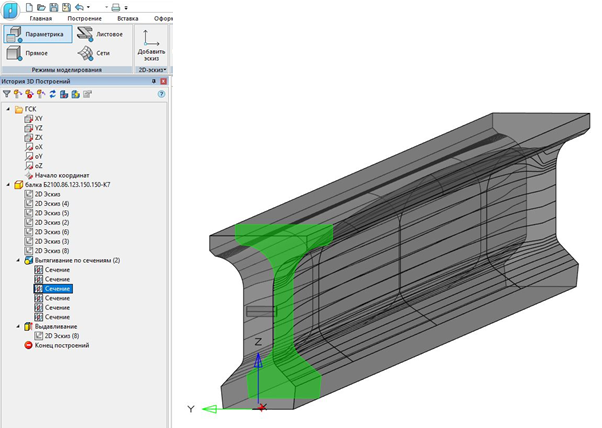The image size is (602, 428).
Task: Open the Вставка ribbon tab
Action: [x=128, y=18]
